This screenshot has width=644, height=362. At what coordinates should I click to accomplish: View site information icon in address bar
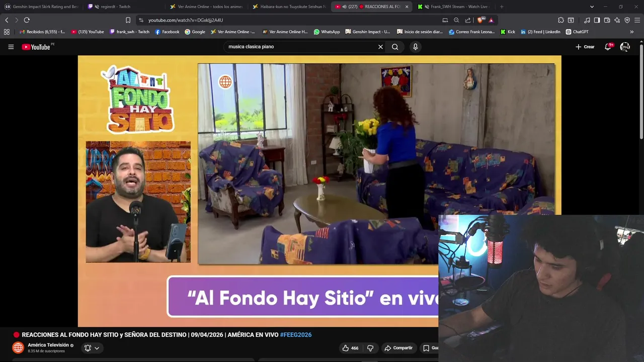coord(141,20)
